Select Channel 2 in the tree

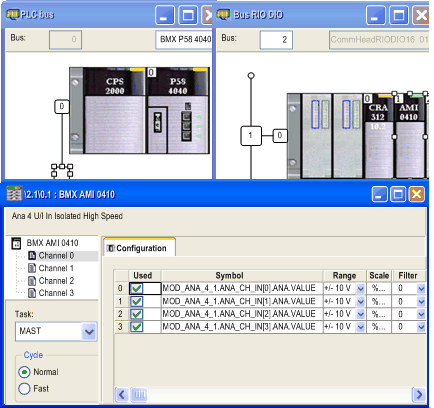(x=56, y=281)
